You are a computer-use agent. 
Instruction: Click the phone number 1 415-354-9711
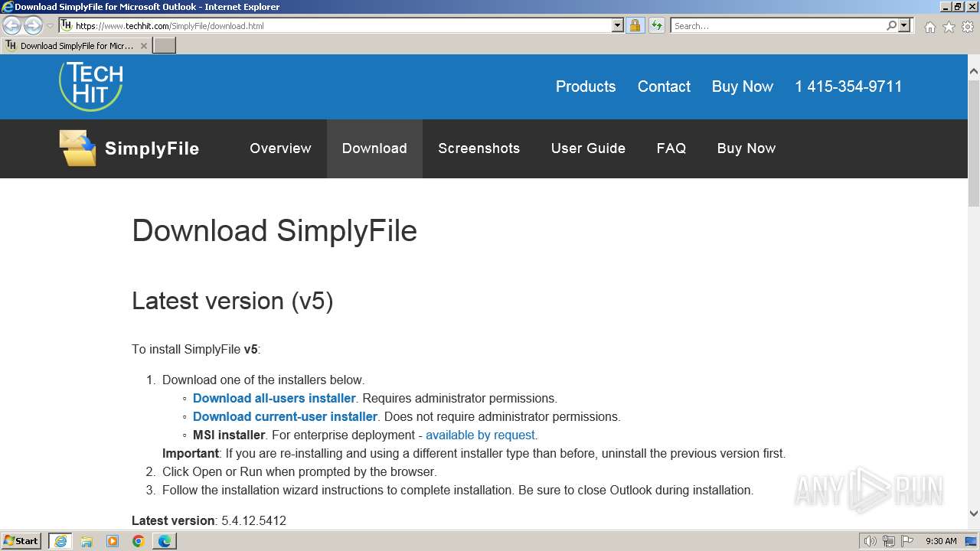[848, 86]
